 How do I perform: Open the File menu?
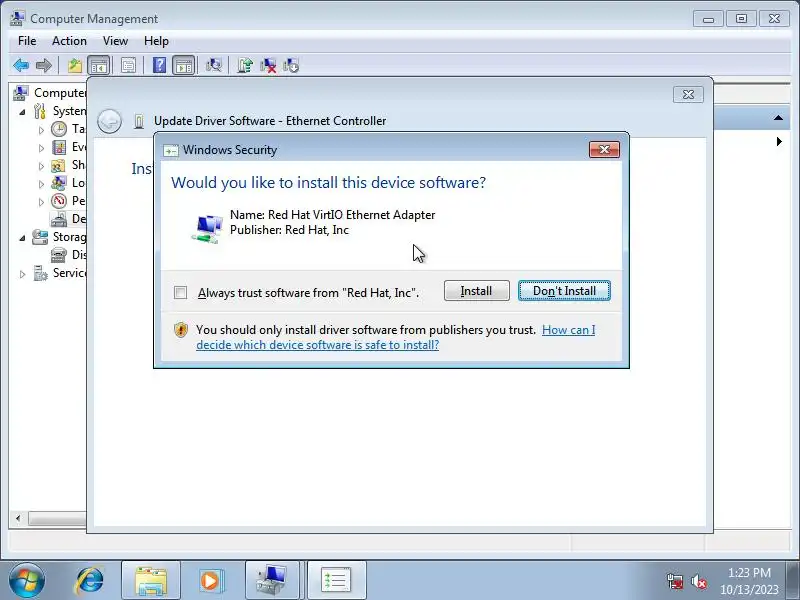tap(27, 41)
